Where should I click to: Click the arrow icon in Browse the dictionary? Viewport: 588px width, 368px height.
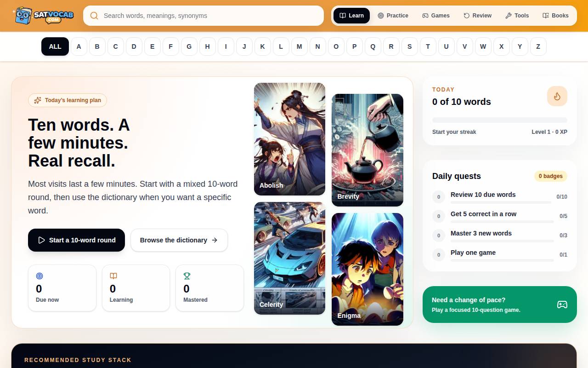(215, 240)
